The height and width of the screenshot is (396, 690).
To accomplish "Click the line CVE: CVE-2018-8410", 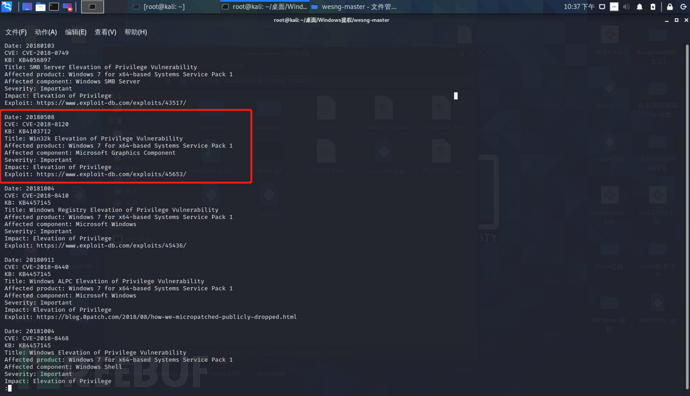I will coord(37,196).
